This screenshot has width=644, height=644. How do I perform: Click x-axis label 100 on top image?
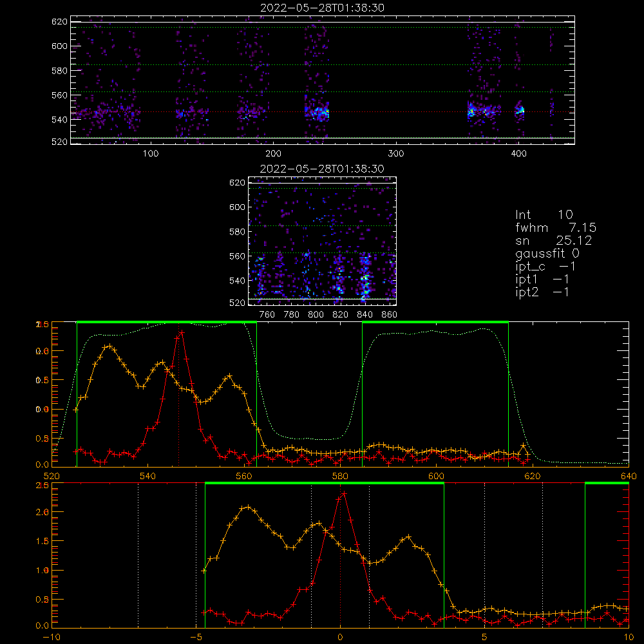coord(151,154)
